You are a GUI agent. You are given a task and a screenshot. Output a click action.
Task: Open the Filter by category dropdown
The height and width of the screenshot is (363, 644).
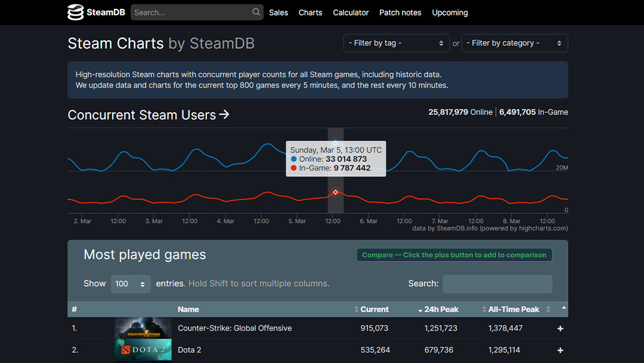click(x=514, y=43)
